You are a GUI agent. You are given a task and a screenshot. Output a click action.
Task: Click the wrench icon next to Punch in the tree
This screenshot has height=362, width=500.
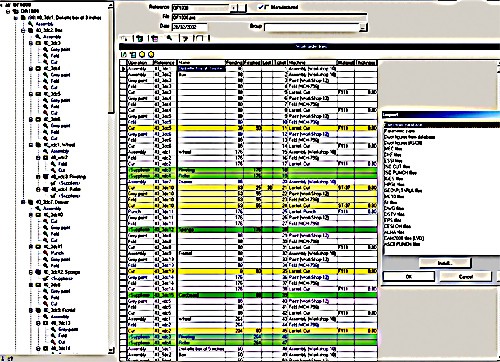45,253
